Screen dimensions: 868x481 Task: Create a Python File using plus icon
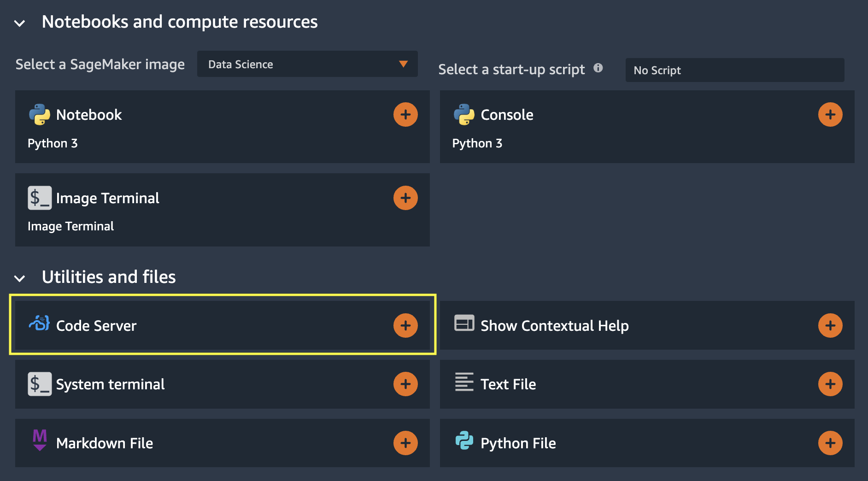click(x=830, y=443)
